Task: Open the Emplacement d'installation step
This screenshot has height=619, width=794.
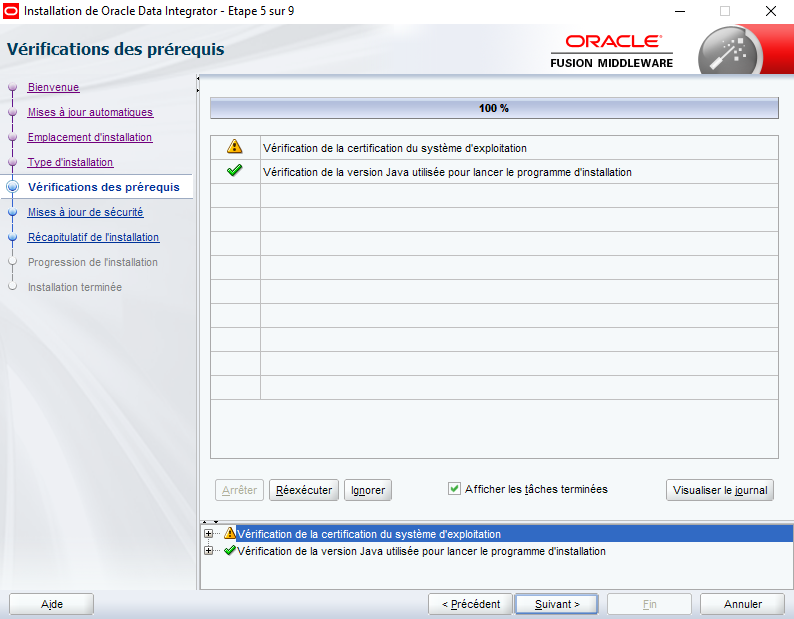Action: (90, 137)
